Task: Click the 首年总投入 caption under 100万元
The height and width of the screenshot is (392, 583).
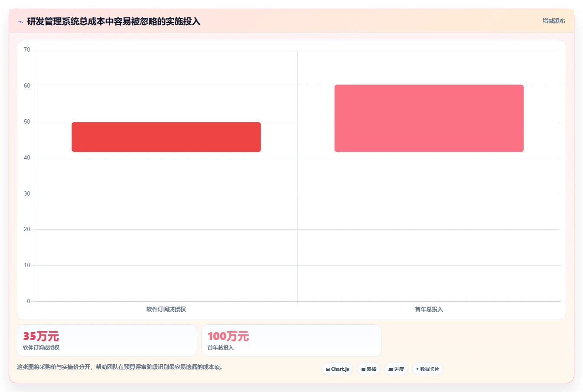Action: pyautogui.click(x=221, y=348)
